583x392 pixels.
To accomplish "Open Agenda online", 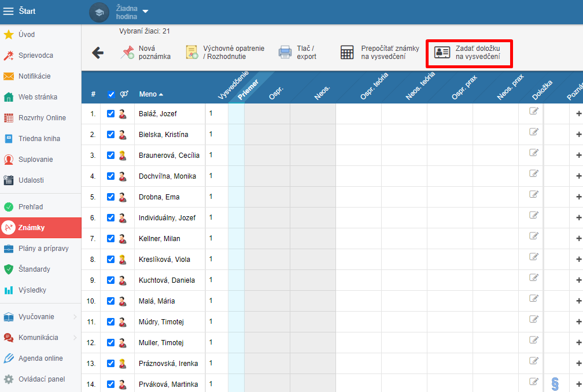I will [40, 358].
